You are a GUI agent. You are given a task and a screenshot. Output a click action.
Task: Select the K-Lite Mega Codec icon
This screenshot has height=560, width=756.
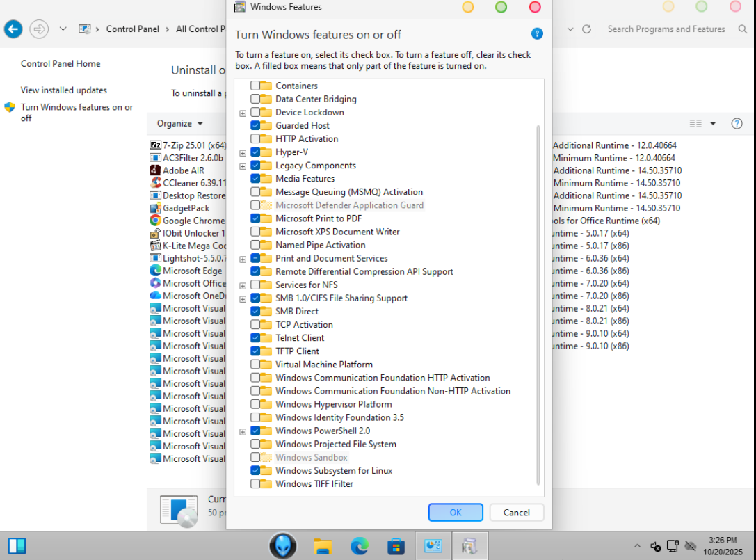click(155, 246)
